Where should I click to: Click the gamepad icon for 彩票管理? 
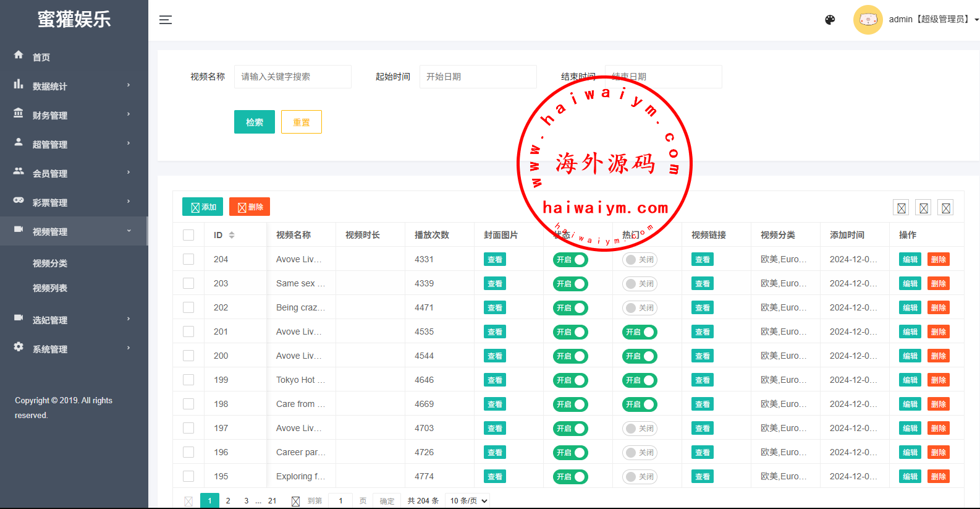[x=19, y=200]
